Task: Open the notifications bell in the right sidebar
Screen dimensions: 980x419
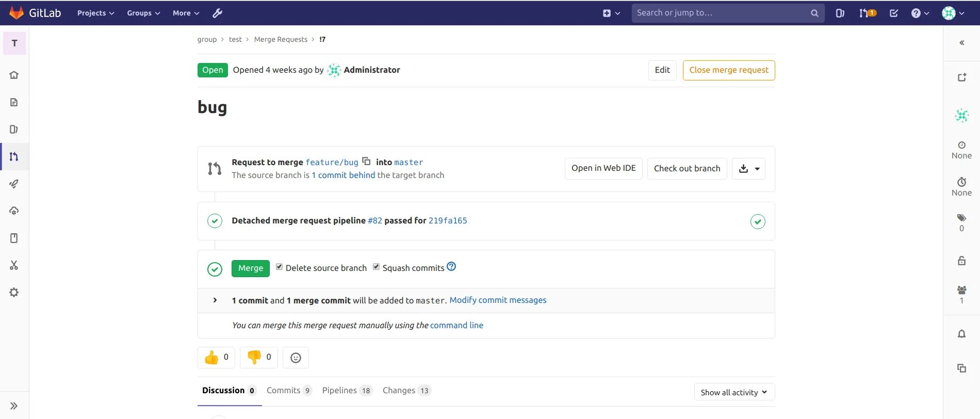Action: point(961,334)
